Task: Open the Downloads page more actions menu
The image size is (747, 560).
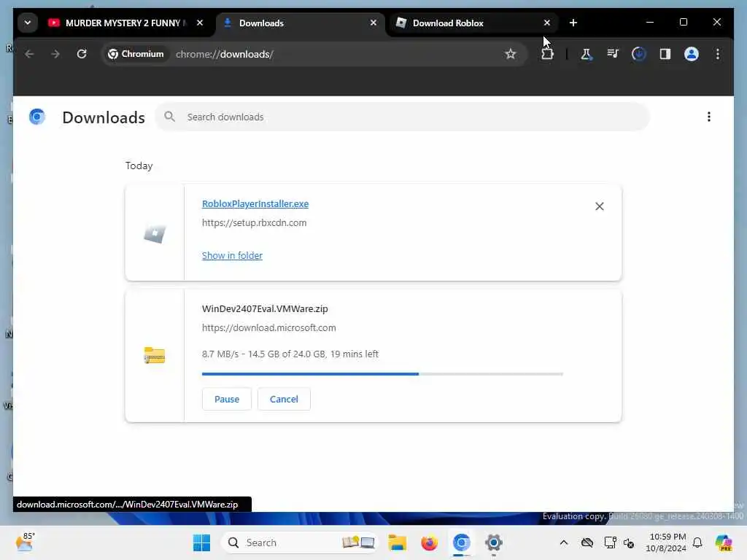Action: tap(709, 117)
